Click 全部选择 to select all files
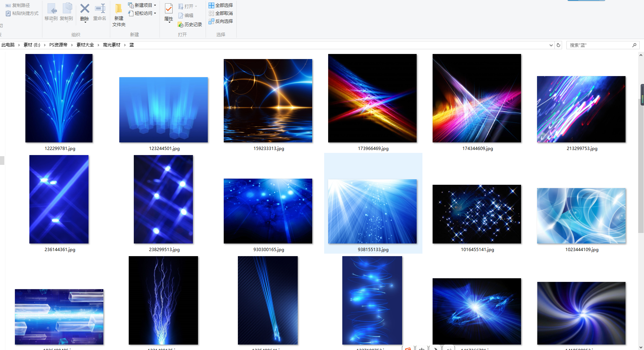 coord(221,5)
